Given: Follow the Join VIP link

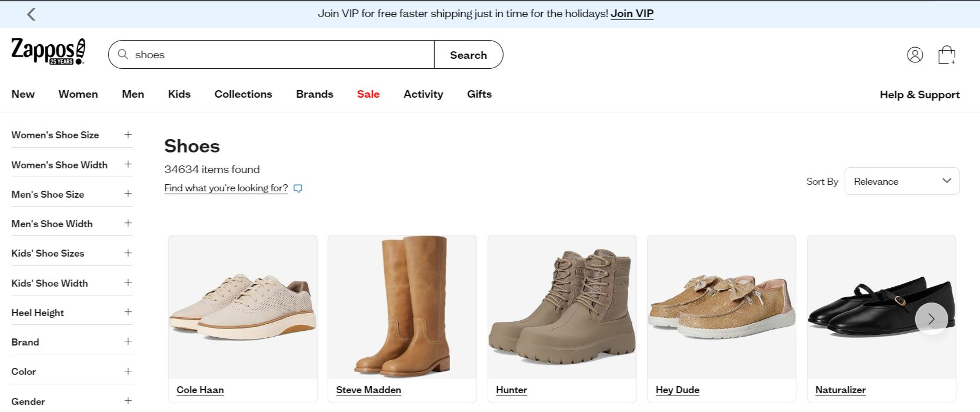Looking at the screenshot, I should [x=632, y=14].
